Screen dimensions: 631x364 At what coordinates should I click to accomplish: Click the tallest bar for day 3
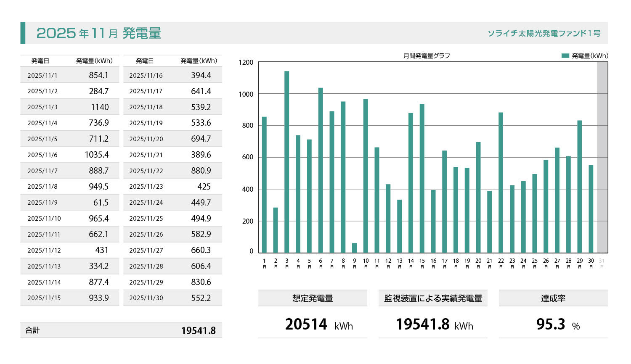pyautogui.click(x=286, y=162)
